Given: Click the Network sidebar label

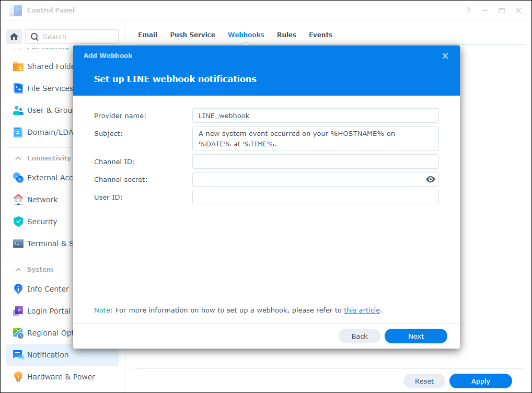Looking at the screenshot, I should [42, 200].
